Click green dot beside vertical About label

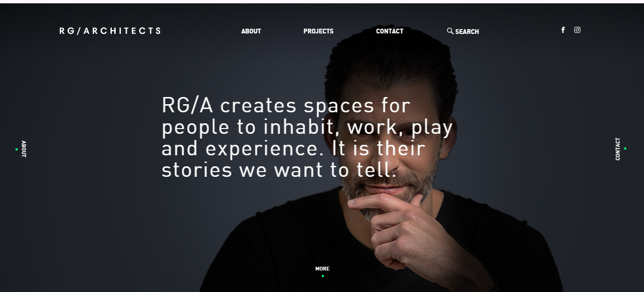tap(17, 149)
